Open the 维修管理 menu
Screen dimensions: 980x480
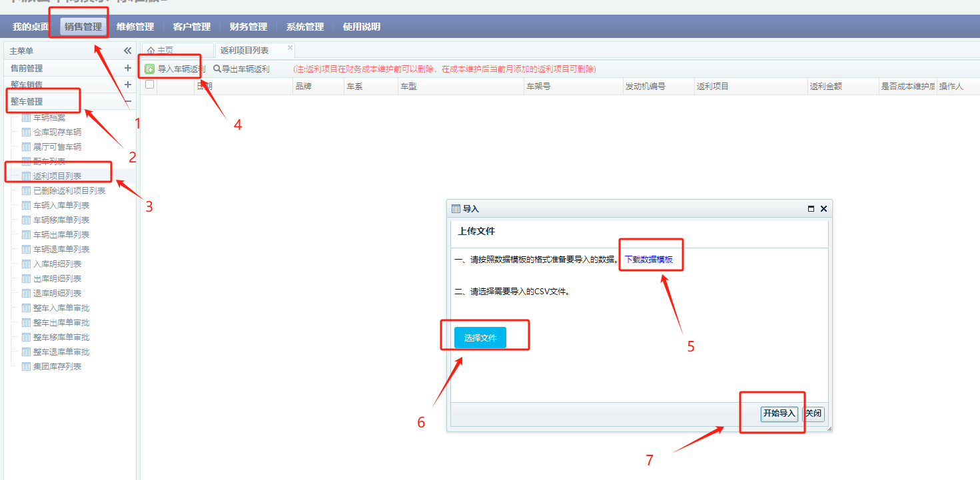(135, 27)
